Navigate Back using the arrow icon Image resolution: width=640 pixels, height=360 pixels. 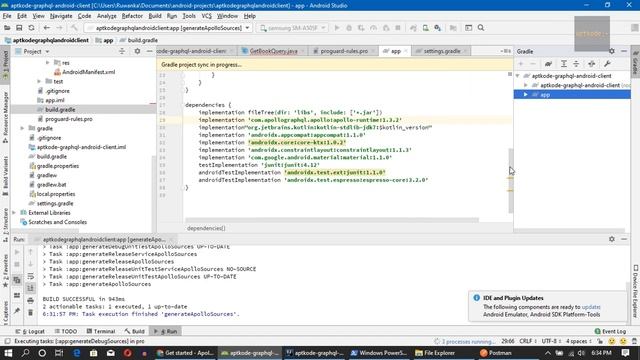[x=47, y=28]
